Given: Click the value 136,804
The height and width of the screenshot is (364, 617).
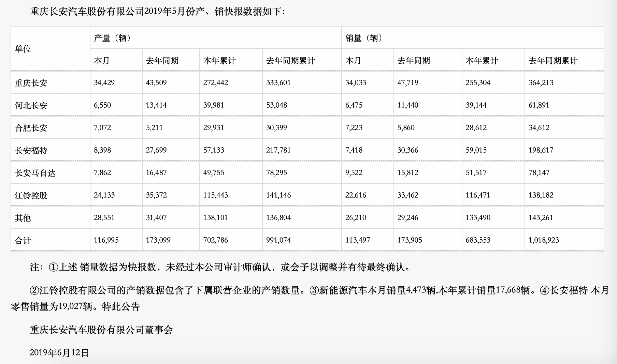Looking at the screenshot, I should click(278, 217).
